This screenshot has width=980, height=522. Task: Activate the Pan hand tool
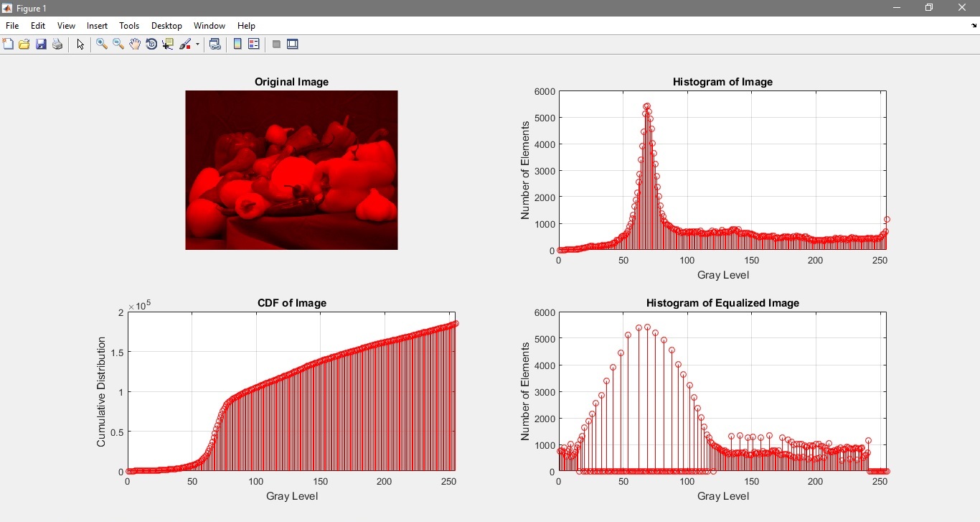135,45
